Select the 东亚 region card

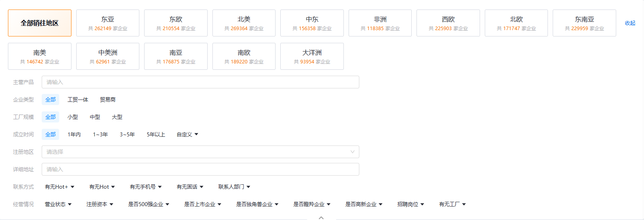(x=108, y=23)
